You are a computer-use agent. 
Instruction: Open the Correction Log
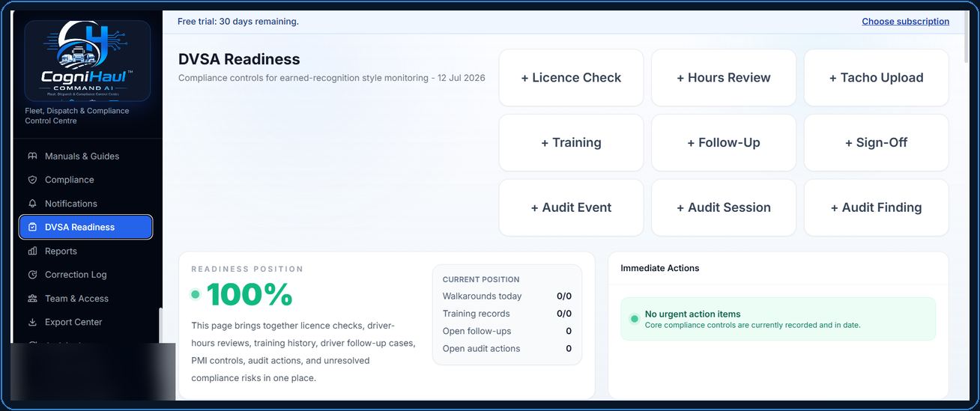(x=86, y=275)
